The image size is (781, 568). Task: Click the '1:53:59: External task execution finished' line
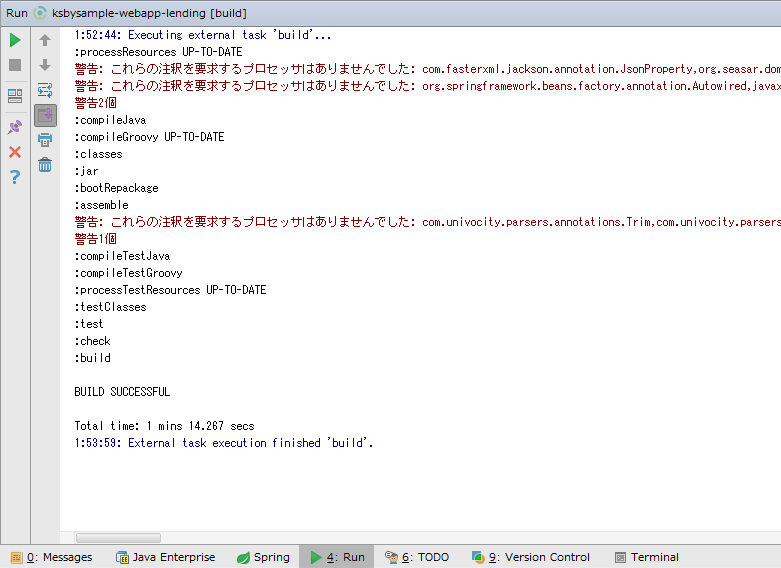click(x=224, y=442)
